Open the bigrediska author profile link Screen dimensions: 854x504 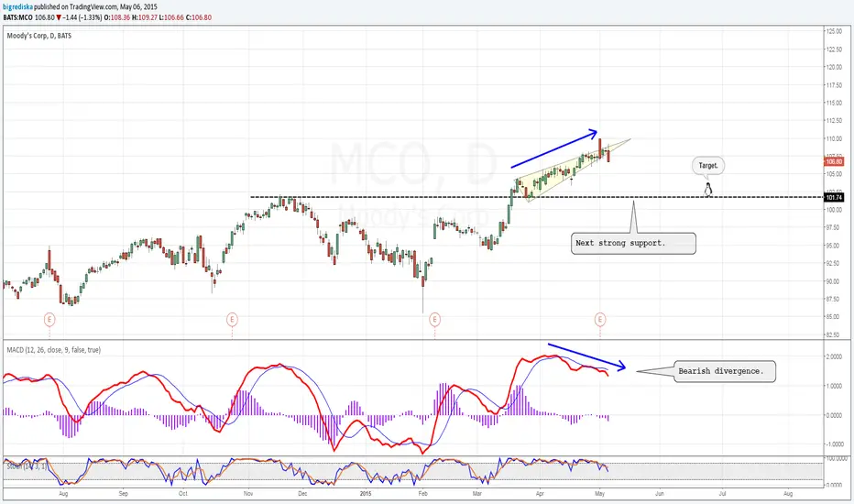(x=18, y=7)
